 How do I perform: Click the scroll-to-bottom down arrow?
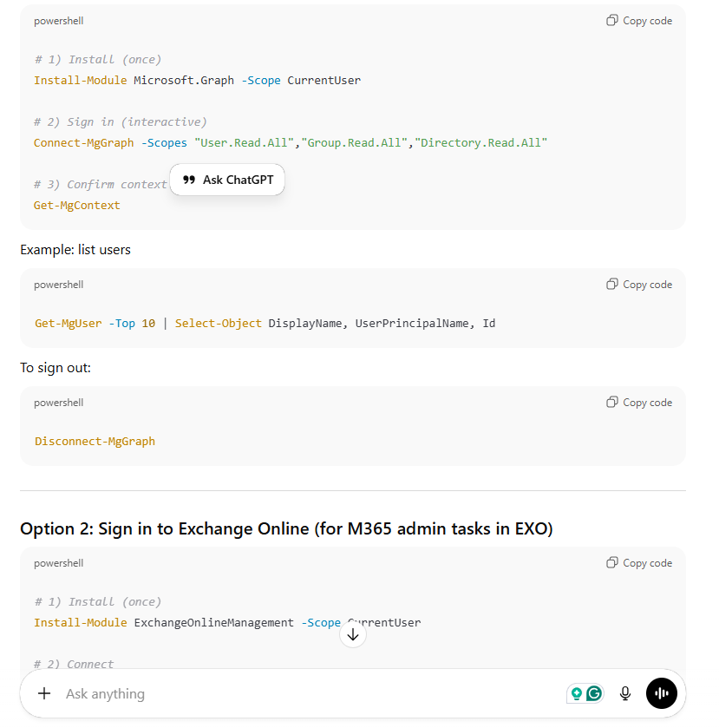click(x=353, y=634)
